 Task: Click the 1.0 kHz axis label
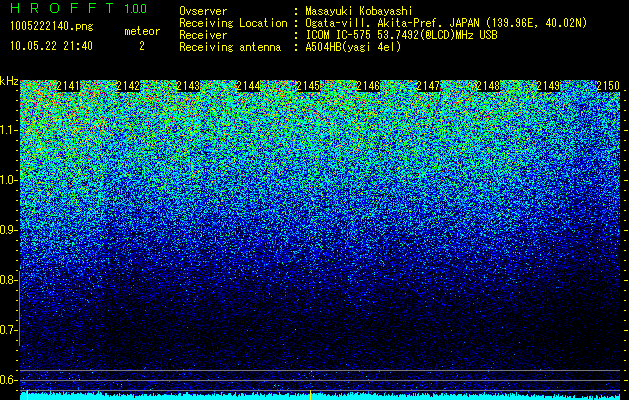click(9, 180)
